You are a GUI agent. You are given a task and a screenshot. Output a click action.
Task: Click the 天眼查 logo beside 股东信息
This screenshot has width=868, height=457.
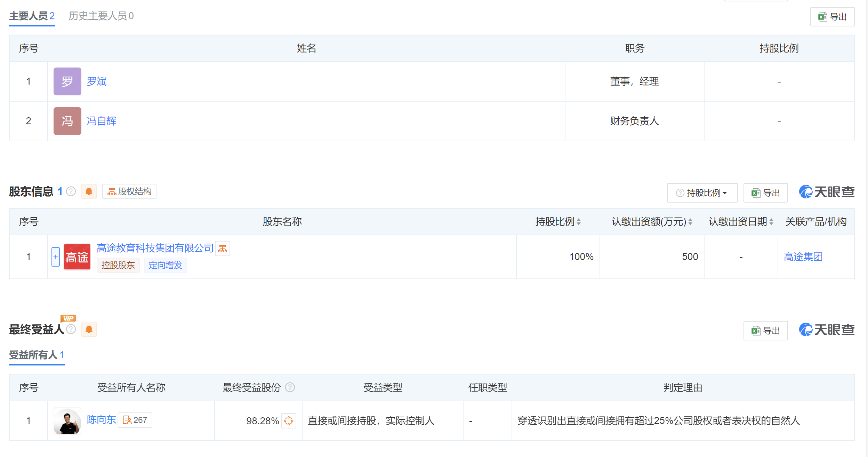point(827,192)
